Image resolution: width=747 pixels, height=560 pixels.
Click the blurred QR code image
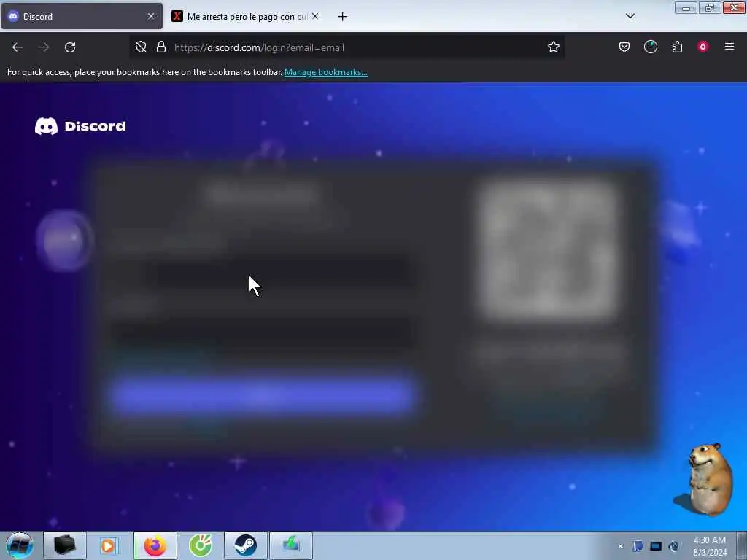pyautogui.click(x=549, y=251)
